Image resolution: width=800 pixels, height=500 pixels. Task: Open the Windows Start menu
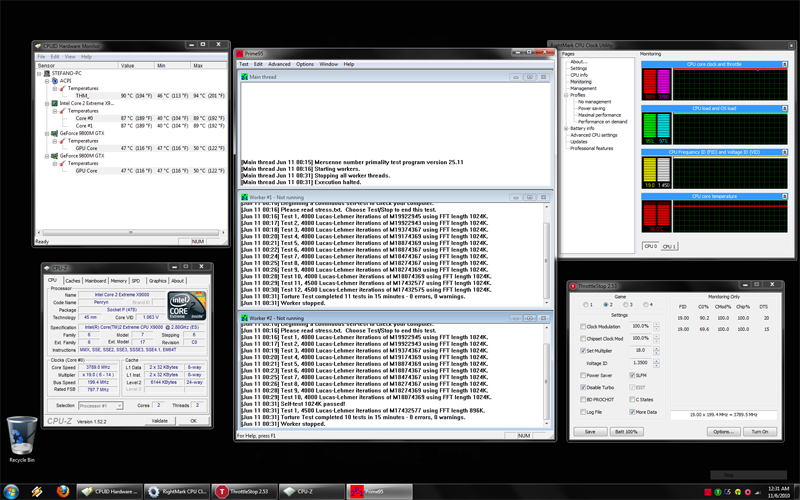click(x=11, y=491)
